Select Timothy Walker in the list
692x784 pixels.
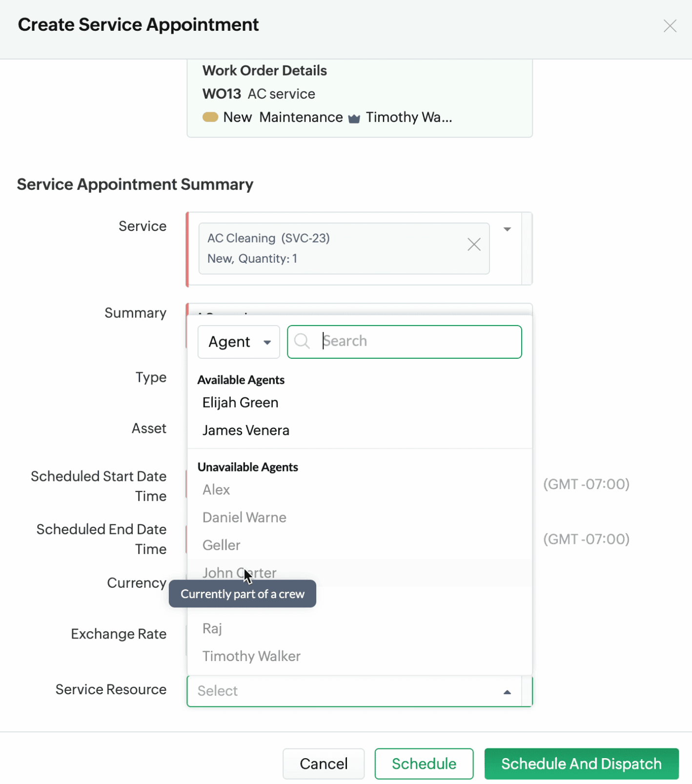pyautogui.click(x=251, y=656)
